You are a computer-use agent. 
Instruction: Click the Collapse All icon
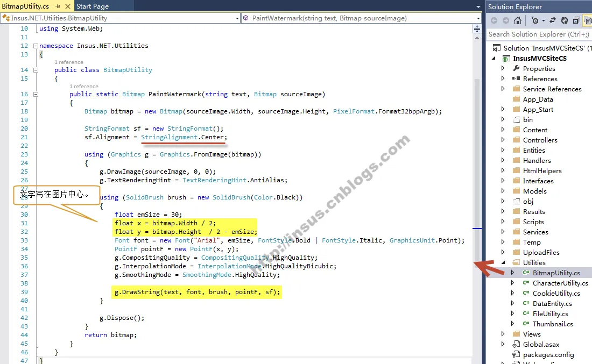pos(576,20)
